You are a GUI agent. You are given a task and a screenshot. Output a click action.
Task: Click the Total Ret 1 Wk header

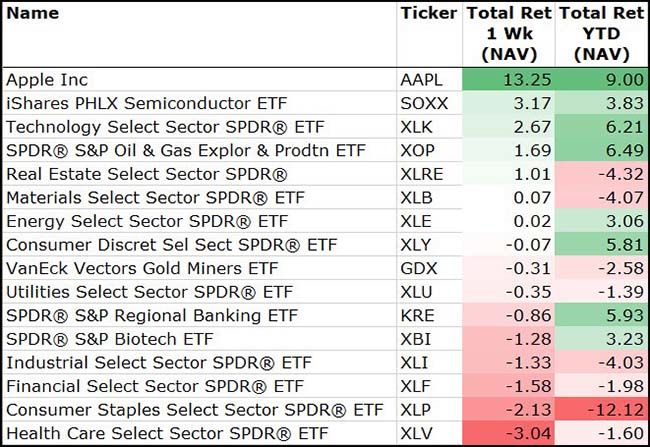point(509,34)
